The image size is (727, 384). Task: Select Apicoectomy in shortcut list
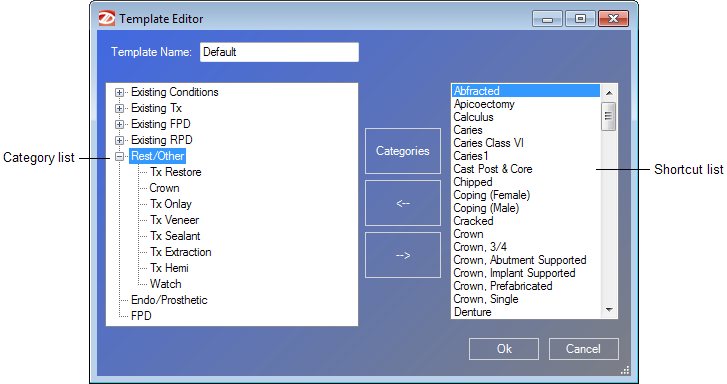point(484,104)
